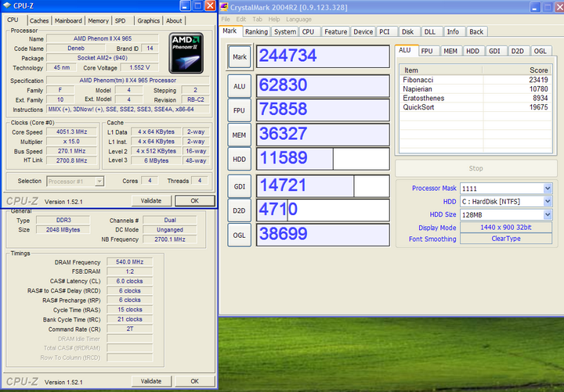Open the Disk tab in CrystalMark
Image resolution: width=564 pixels, height=392 pixels.
tap(407, 32)
